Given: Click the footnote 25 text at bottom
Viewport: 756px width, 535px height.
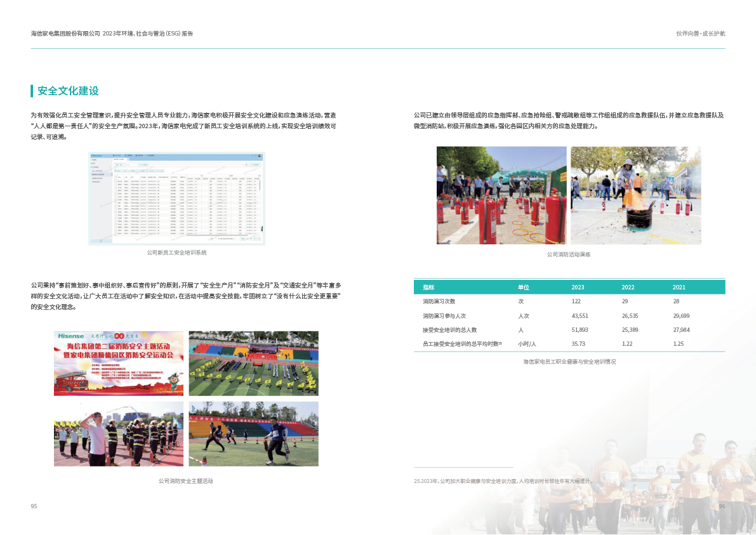Looking at the screenshot, I should coord(502,482).
